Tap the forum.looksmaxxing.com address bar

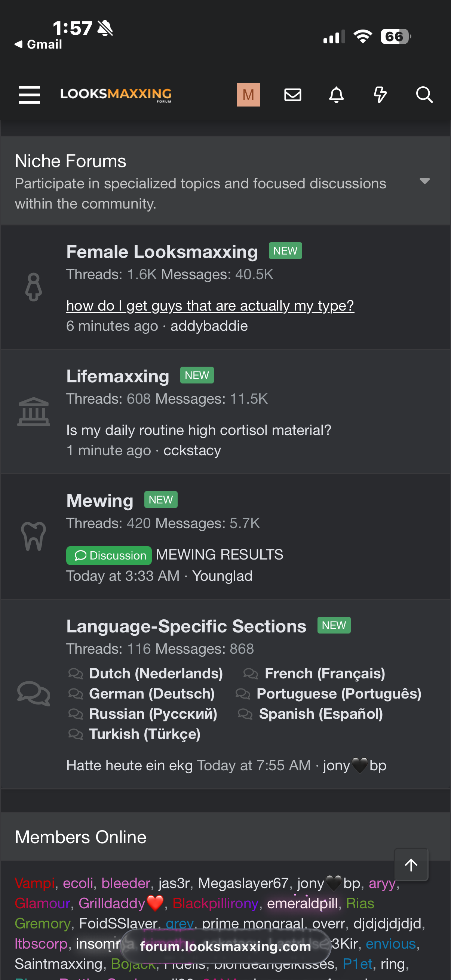pyautogui.click(x=225, y=946)
